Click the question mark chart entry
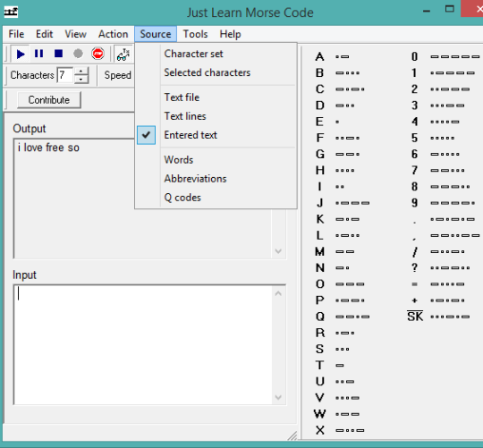Image resolution: width=483 pixels, height=448 pixels. [415, 268]
